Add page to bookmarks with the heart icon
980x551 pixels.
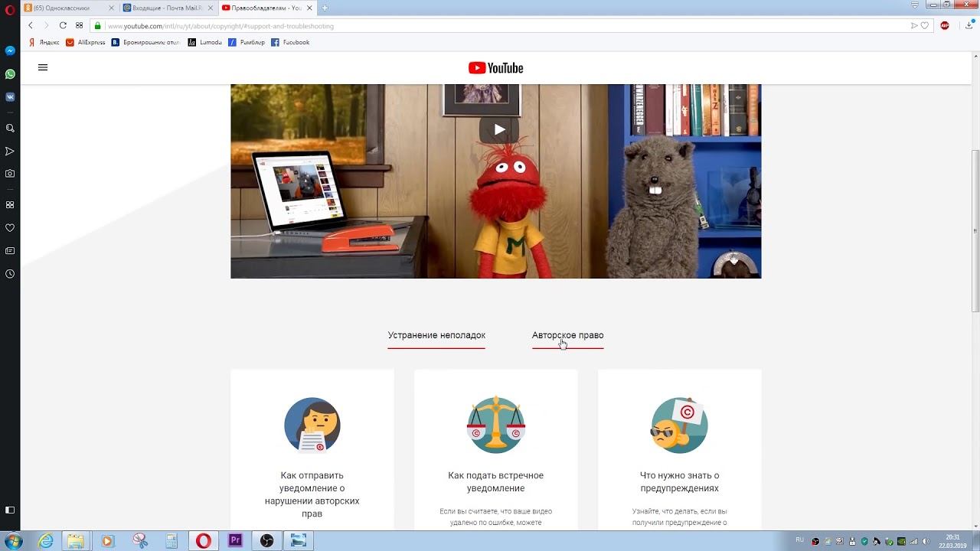(925, 25)
